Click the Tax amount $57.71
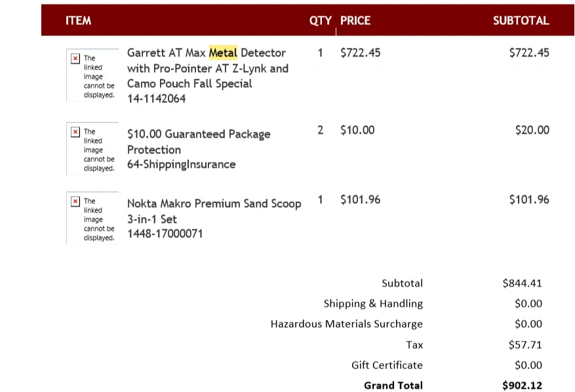This screenshot has width=575, height=392. 525,345
